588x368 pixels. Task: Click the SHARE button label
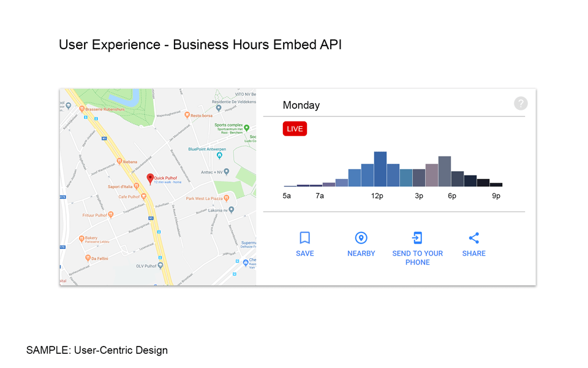tap(473, 253)
